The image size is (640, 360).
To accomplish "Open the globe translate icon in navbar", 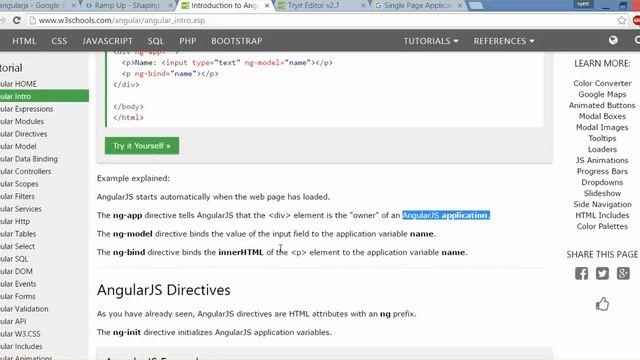I will [613, 40].
